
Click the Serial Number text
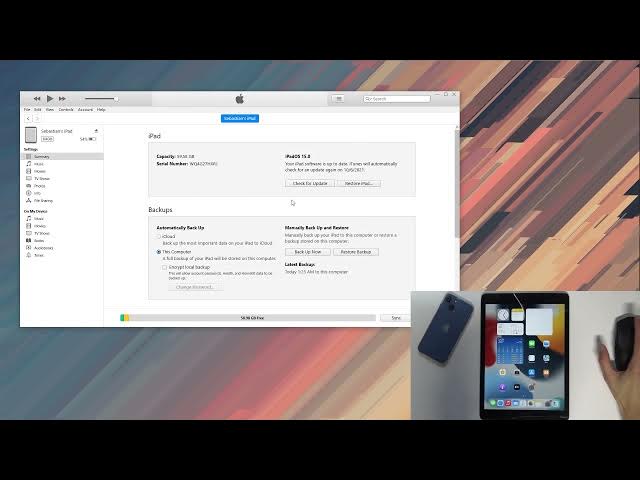[187, 164]
